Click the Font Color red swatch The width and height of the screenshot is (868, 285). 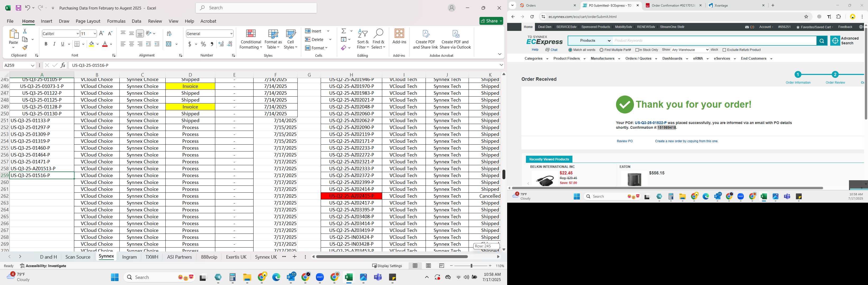click(x=105, y=44)
